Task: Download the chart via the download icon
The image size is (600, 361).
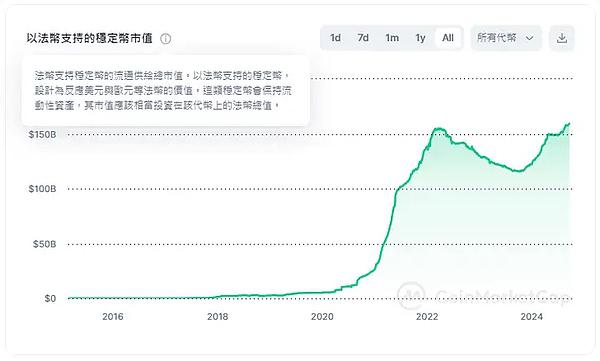Action: coord(562,38)
